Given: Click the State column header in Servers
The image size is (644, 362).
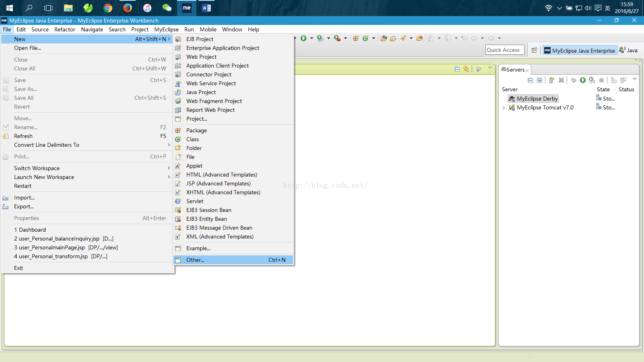Looking at the screenshot, I should click(x=603, y=89).
